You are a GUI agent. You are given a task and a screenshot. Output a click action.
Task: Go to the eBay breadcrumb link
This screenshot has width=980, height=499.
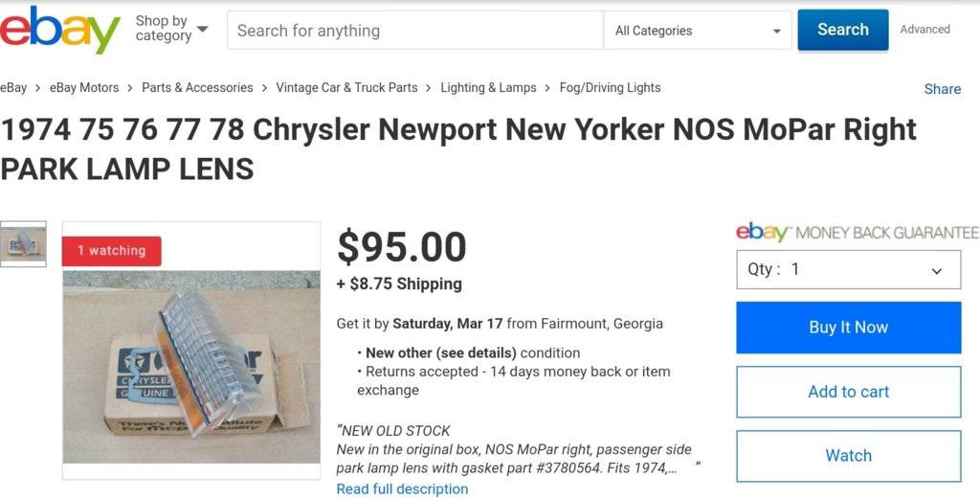coord(13,87)
